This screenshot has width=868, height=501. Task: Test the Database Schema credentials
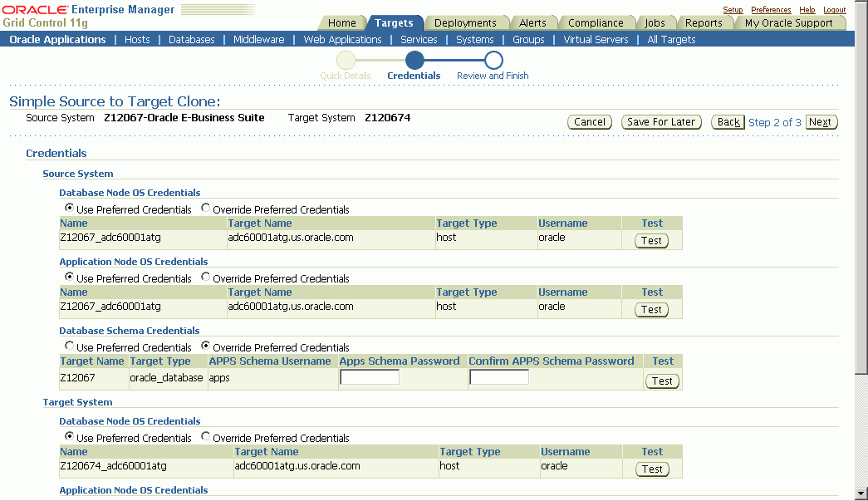pos(662,381)
